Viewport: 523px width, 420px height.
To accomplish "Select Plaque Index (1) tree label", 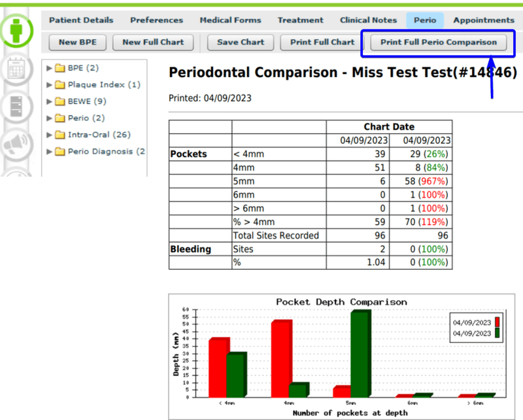I will [x=104, y=85].
